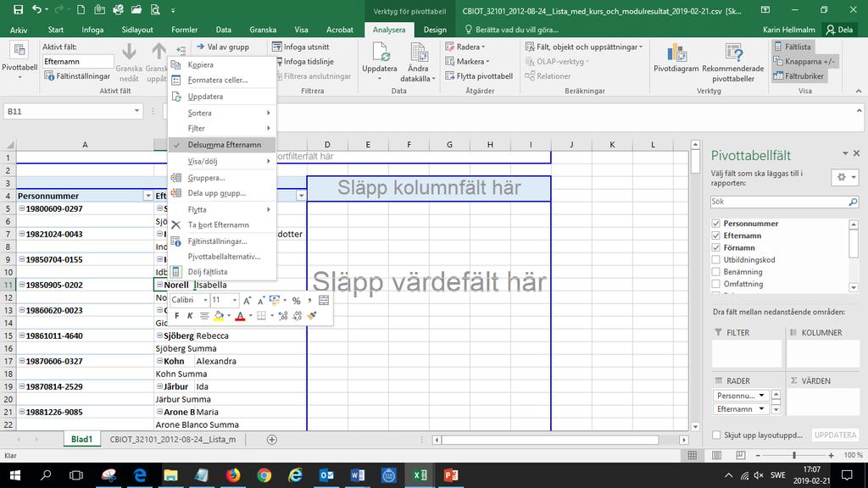Choose Ta bort Efternamn in context menu
The image size is (868, 488).
click(x=222, y=225)
